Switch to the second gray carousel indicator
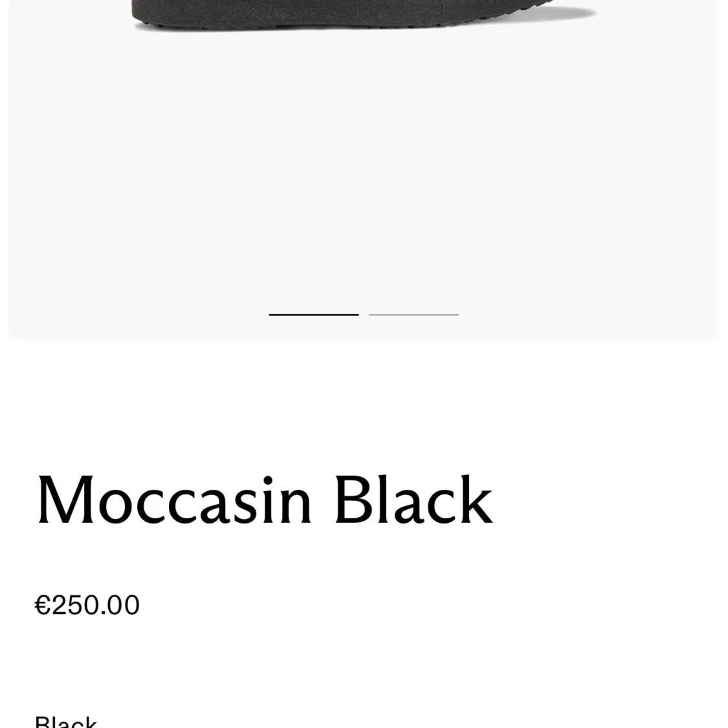Viewport: 728px width, 728px height. click(x=414, y=314)
